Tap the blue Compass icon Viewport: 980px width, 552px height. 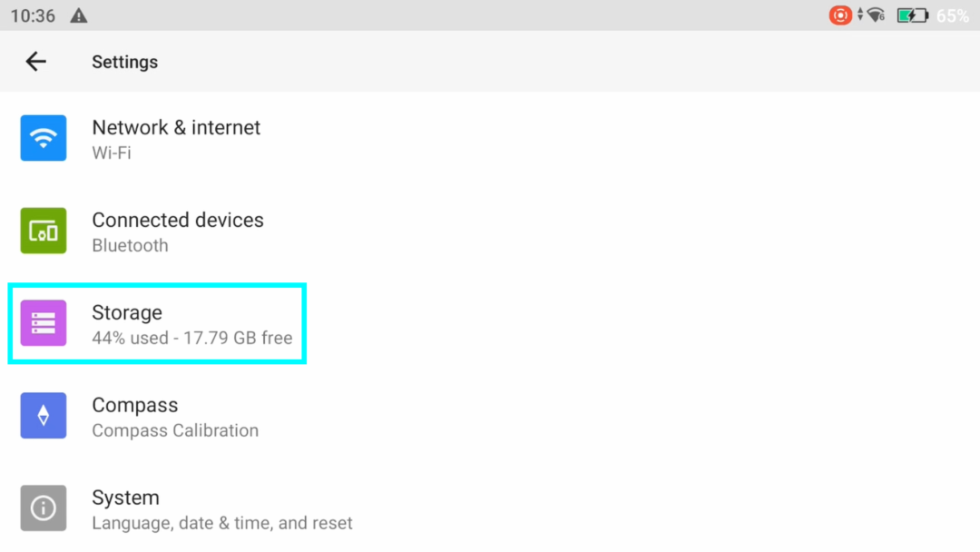coord(44,416)
